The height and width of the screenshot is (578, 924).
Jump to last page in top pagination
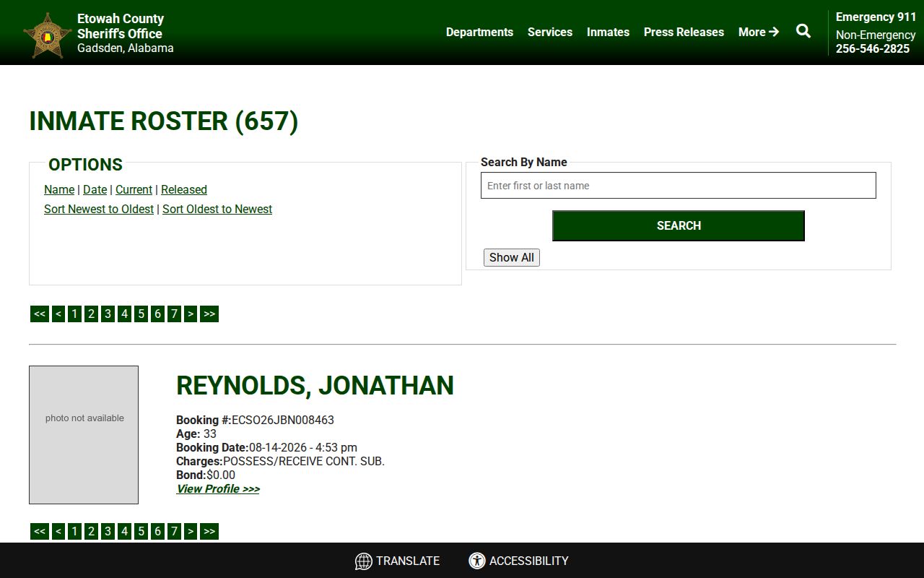click(x=209, y=314)
